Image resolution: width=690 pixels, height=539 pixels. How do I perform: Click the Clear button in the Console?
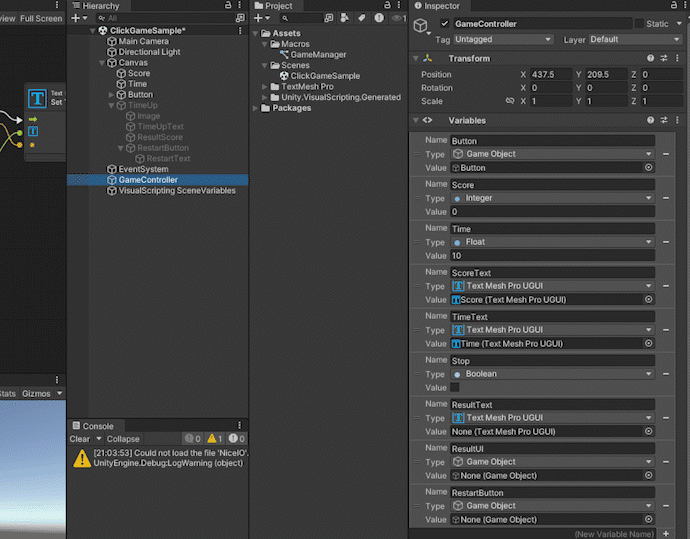pos(80,439)
